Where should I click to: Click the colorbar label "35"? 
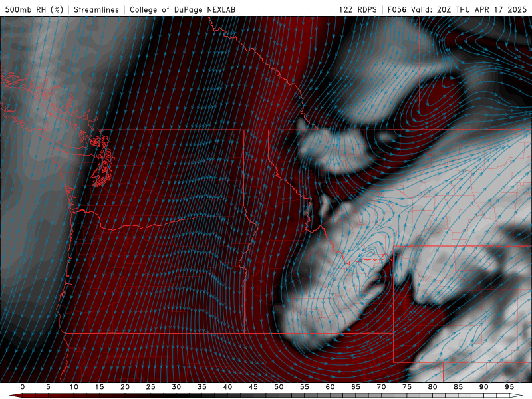tap(202, 387)
